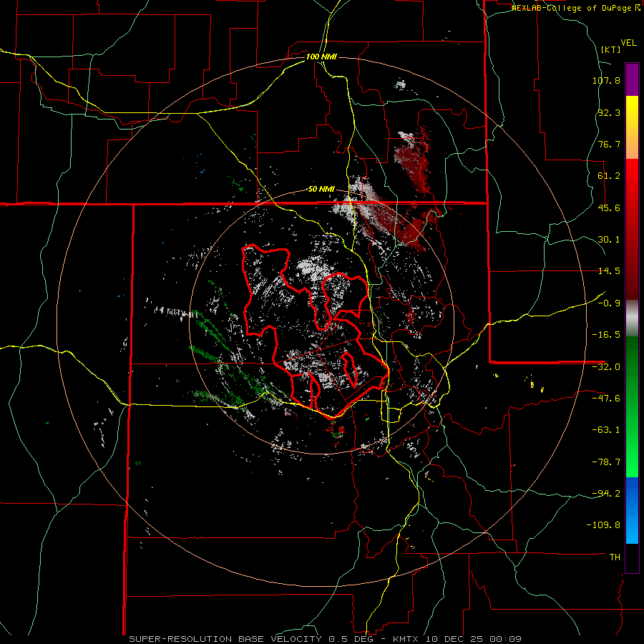
Task: Click the 61.2 legend value
Action: click(x=609, y=176)
